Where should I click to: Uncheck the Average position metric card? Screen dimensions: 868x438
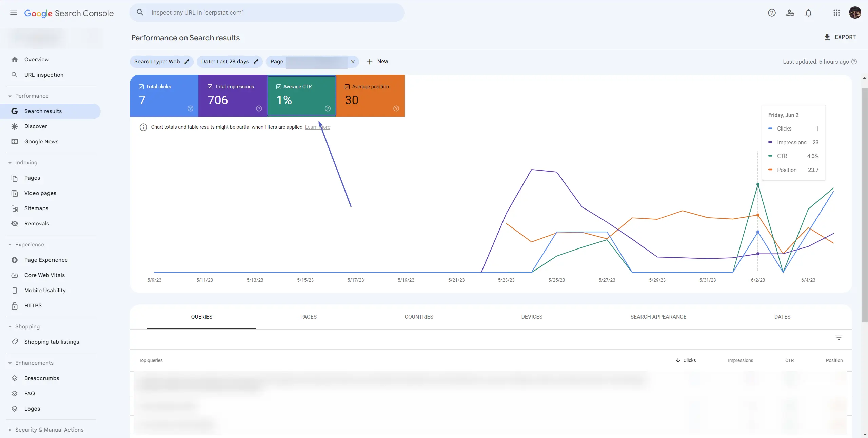click(x=347, y=86)
